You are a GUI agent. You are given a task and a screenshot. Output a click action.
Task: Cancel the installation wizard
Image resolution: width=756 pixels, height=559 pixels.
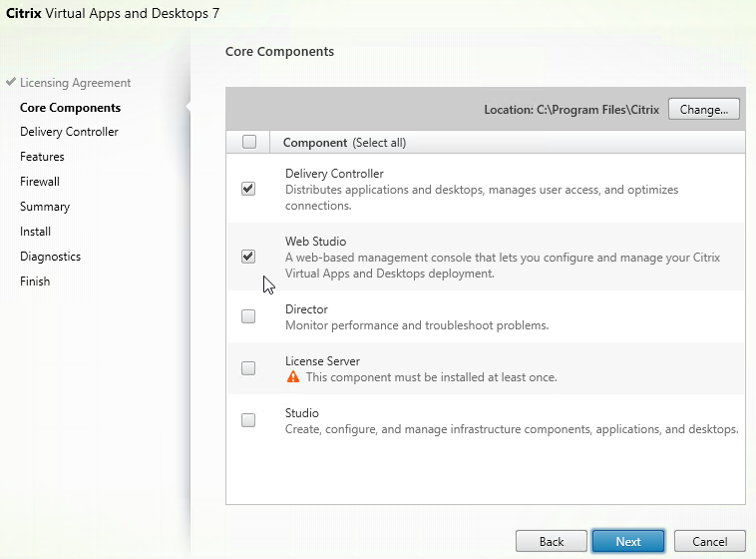pos(710,541)
